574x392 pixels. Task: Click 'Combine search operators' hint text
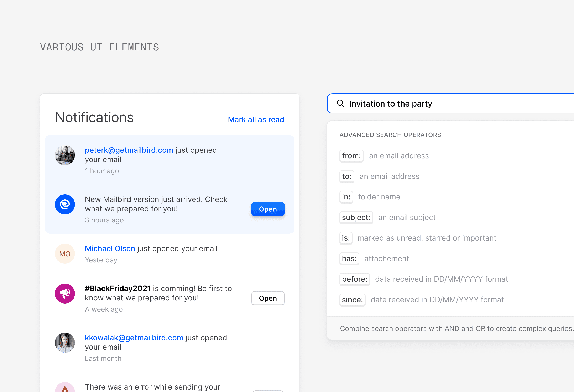[x=457, y=329]
